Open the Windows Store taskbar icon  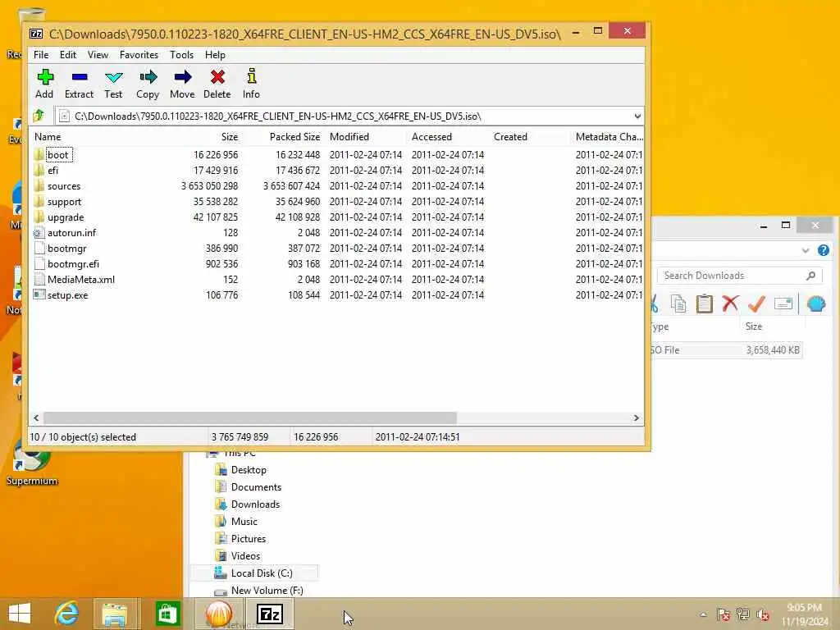(x=167, y=614)
